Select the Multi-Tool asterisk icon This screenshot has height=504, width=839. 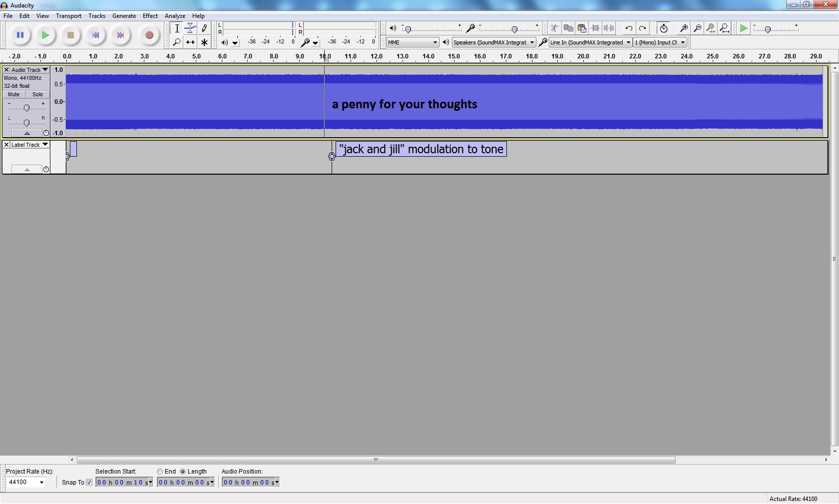204,42
